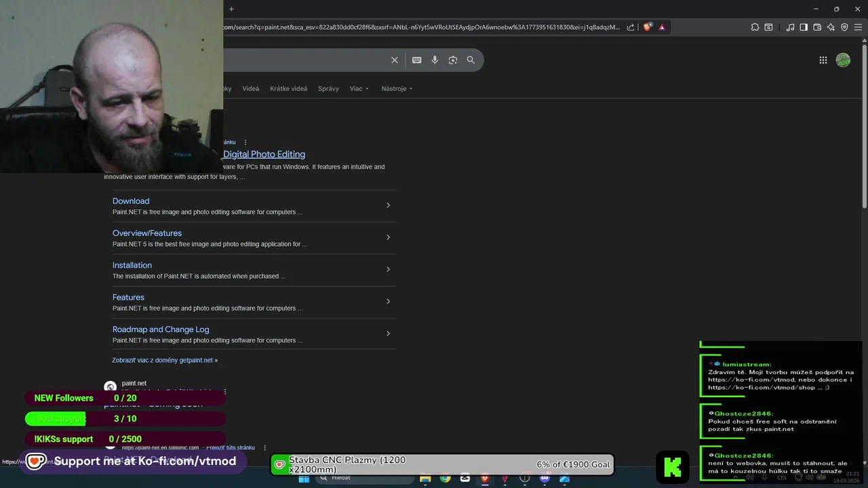This screenshot has height=488, width=868.
Task: Open Leo AI sparkle icon
Action: pyautogui.click(x=831, y=27)
